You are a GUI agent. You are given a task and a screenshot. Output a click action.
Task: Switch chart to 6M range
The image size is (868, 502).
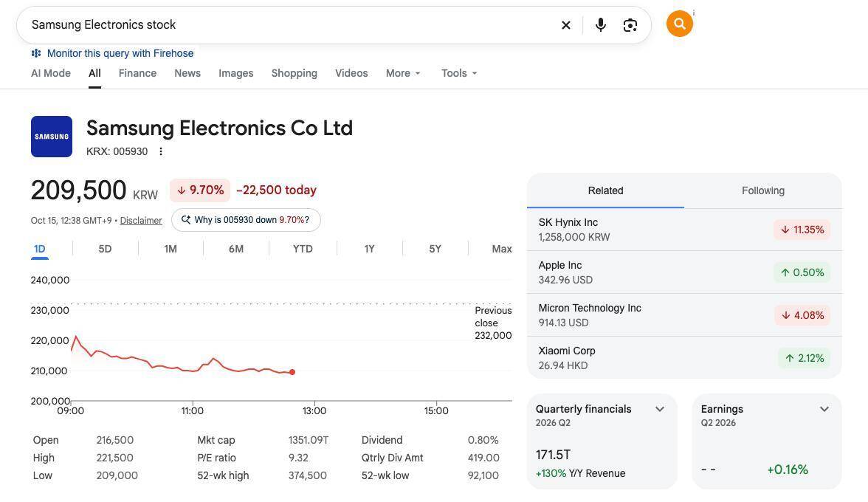click(x=236, y=249)
